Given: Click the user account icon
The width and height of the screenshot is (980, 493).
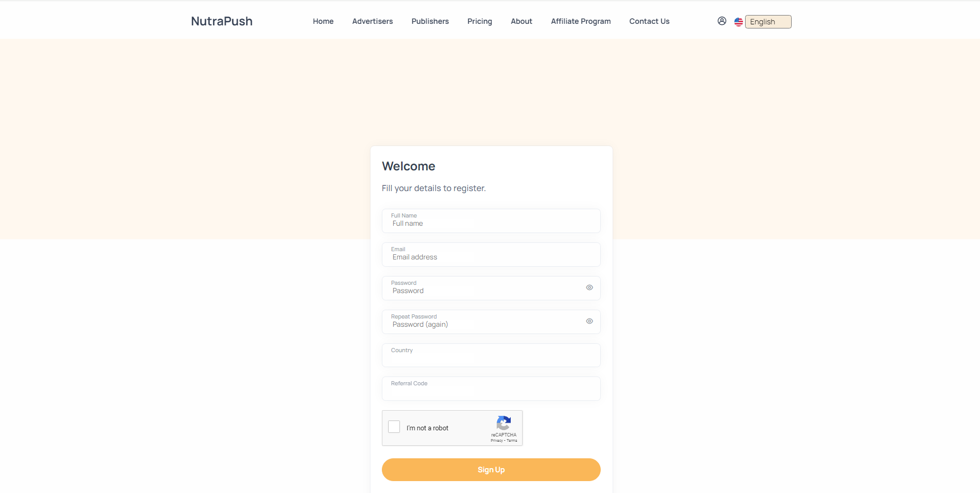Looking at the screenshot, I should tap(721, 21).
